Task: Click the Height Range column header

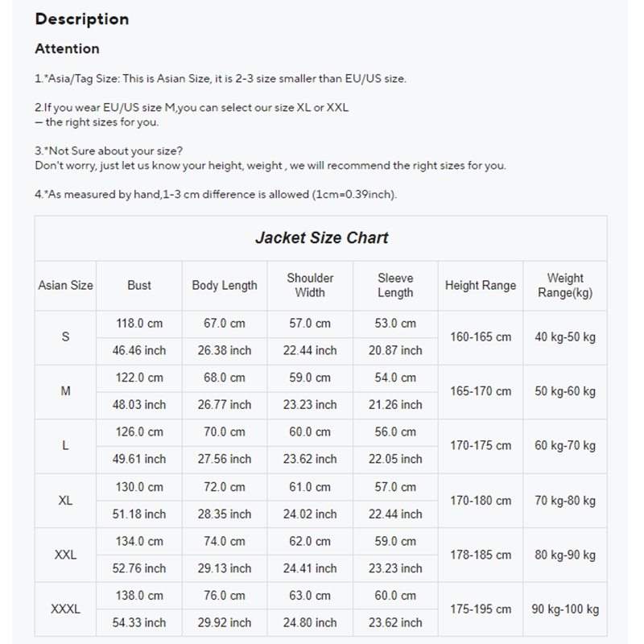Action: [x=481, y=285]
